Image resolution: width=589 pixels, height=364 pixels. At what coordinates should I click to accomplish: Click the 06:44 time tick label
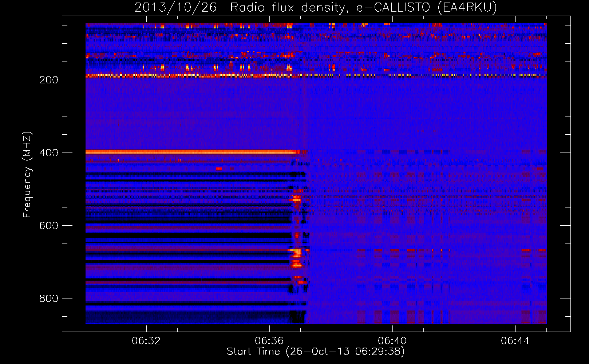pos(515,341)
